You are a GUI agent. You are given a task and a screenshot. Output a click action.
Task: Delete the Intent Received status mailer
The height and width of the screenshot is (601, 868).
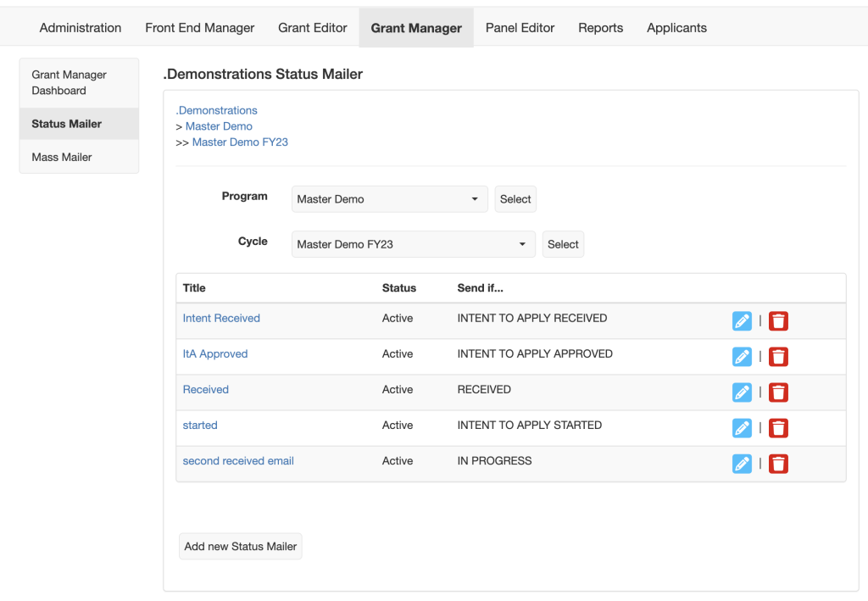[x=778, y=320]
